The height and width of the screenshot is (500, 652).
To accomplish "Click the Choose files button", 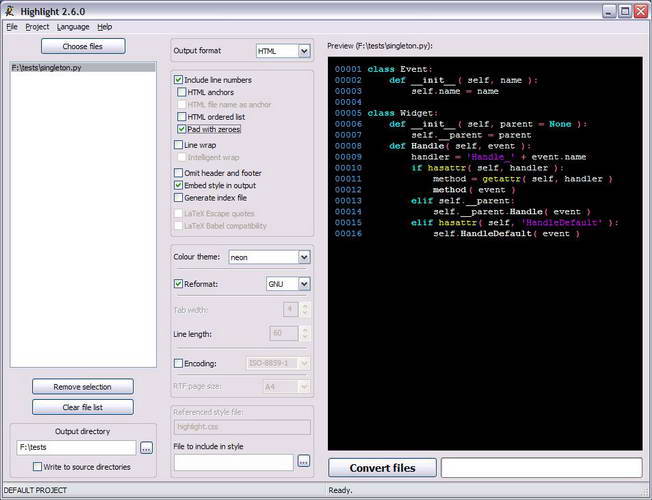I will pyautogui.click(x=83, y=46).
